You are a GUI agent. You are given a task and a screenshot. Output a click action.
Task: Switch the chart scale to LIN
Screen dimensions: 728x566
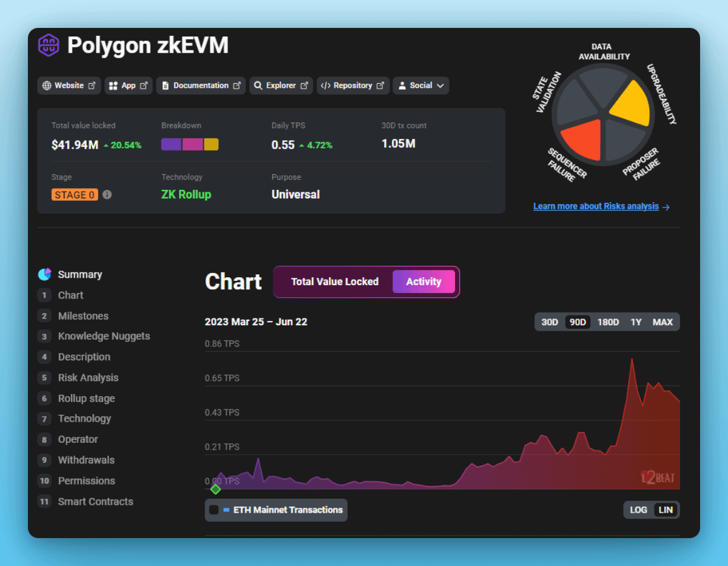pyautogui.click(x=666, y=510)
